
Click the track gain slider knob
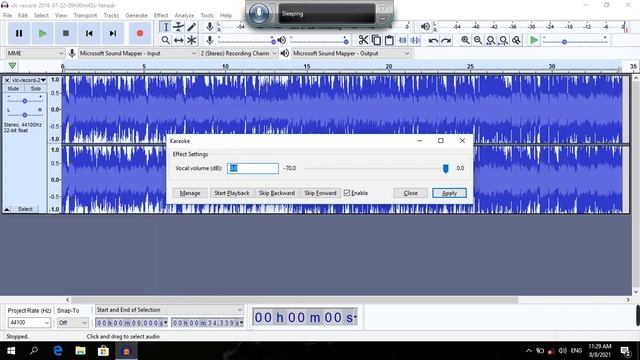[x=24, y=101]
